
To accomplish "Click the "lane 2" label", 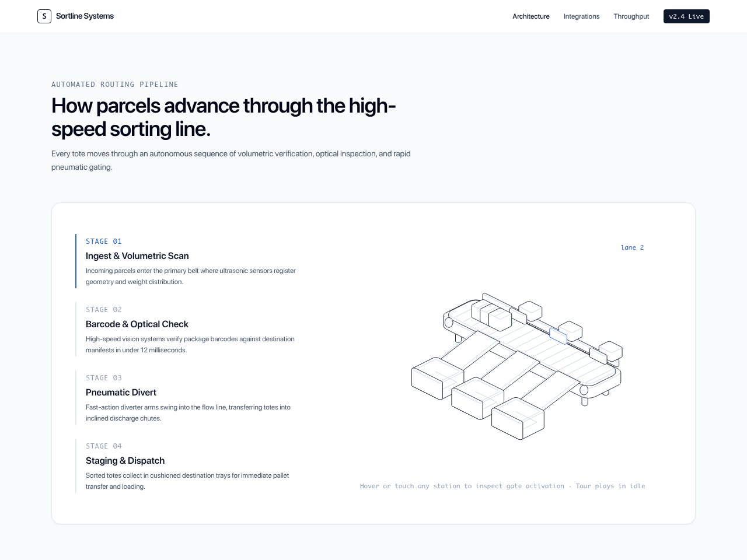I will click(x=633, y=247).
